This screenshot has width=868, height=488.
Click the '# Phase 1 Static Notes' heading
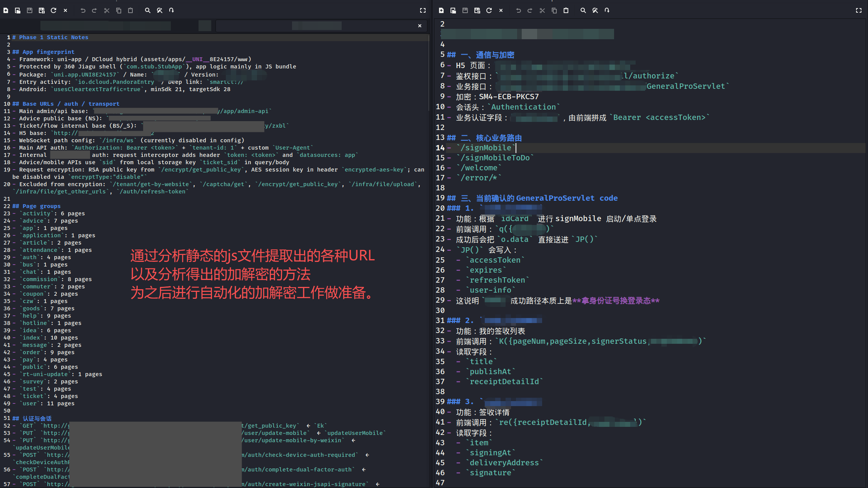tap(50, 37)
